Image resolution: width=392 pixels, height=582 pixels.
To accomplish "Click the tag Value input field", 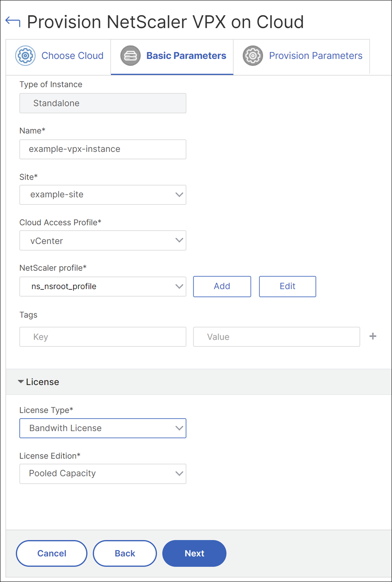I will [276, 337].
